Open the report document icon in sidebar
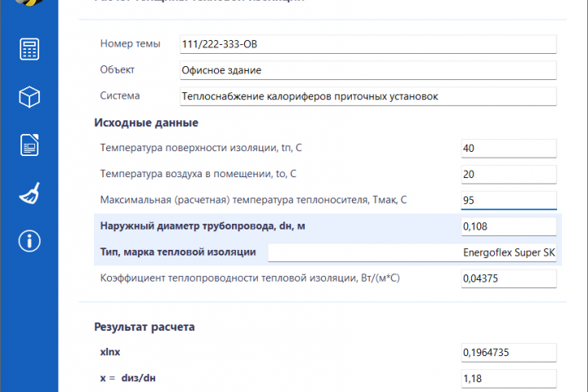The height and width of the screenshot is (392, 588). tap(29, 145)
